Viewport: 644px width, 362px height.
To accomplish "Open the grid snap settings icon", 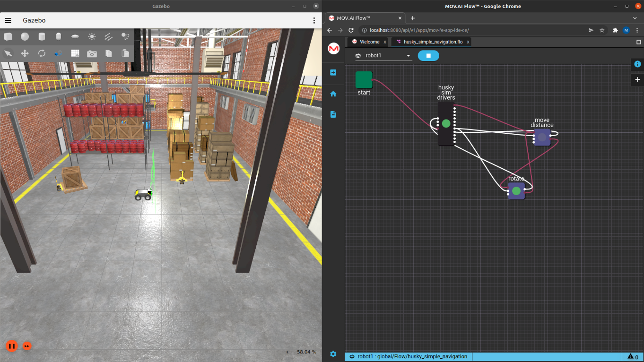I will click(x=75, y=53).
